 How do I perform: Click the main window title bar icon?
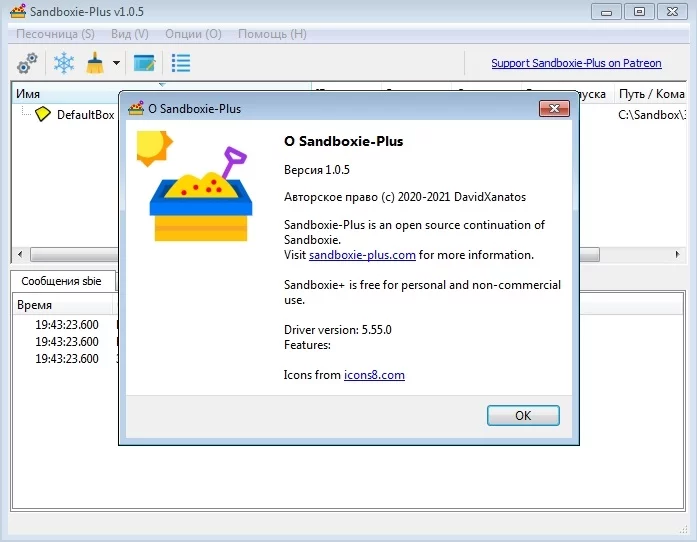[x=18, y=12]
